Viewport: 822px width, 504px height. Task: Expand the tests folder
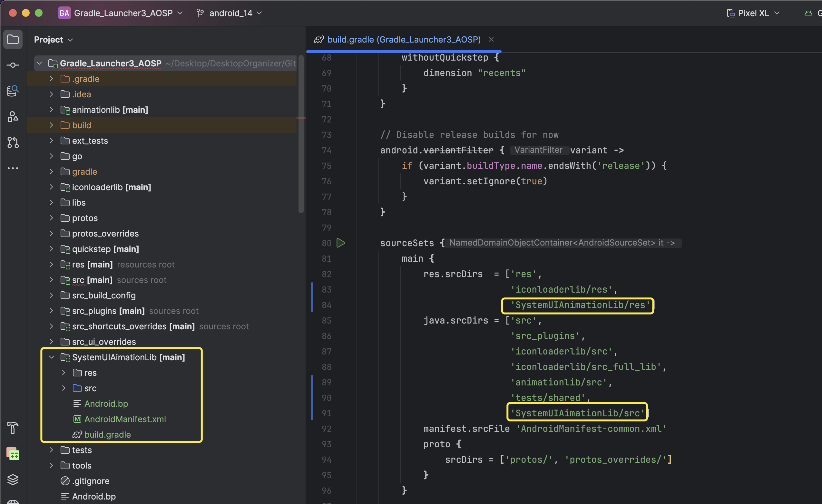pos(51,450)
